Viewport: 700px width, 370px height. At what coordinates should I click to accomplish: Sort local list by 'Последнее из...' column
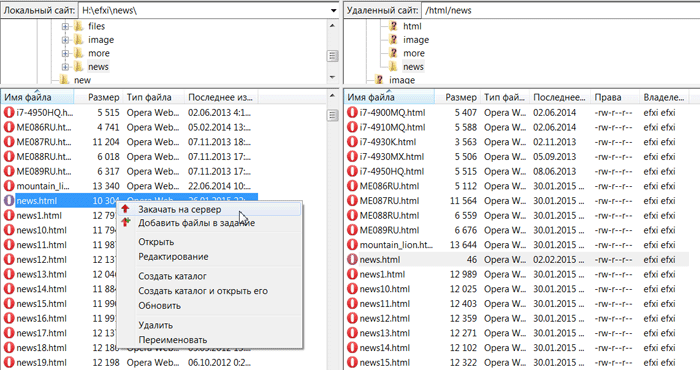[221, 97]
